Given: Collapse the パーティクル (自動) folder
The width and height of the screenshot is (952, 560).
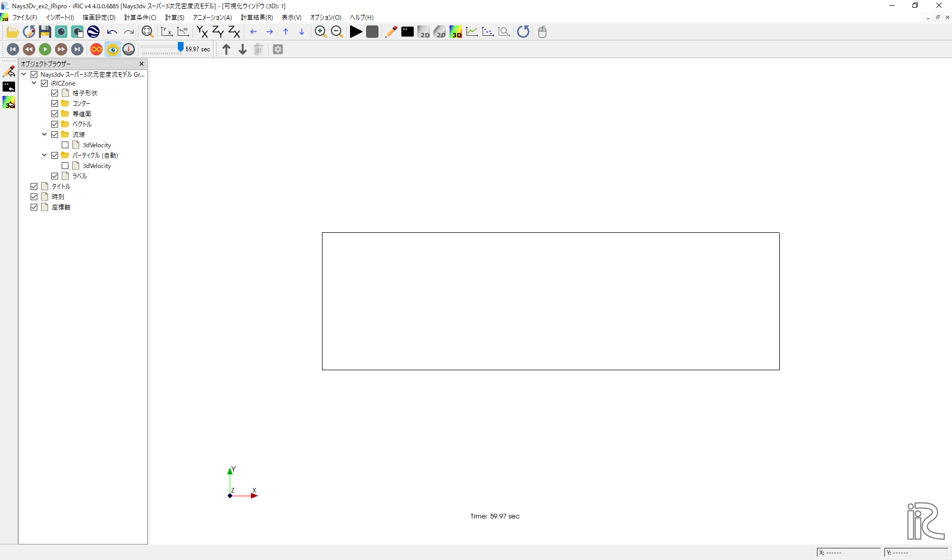Looking at the screenshot, I should coord(45,155).
